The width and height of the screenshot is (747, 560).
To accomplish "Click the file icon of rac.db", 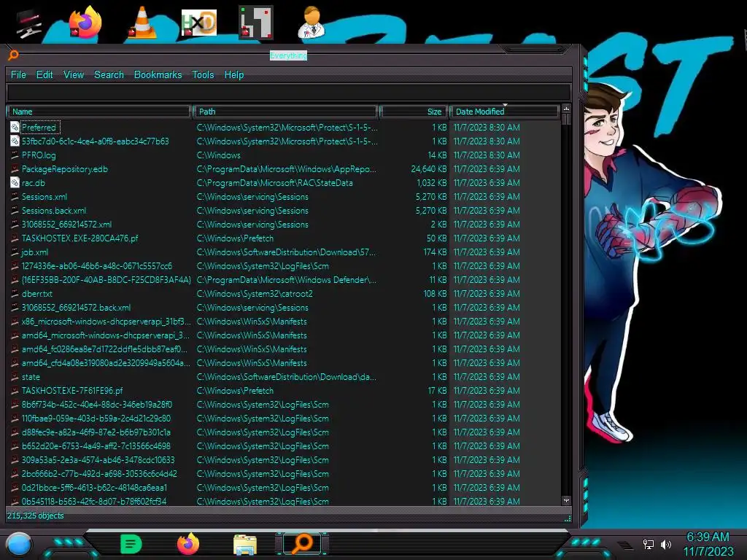I will pyautogui.click(x=15, y=183).
